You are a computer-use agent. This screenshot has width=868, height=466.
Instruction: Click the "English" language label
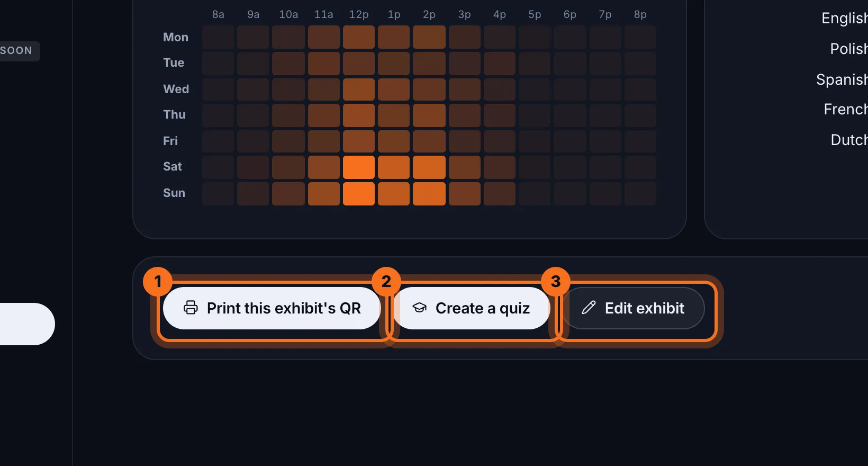coord(845,18)
